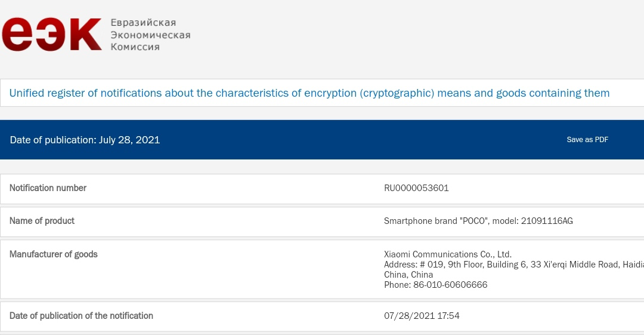Viewport: 644px width, 335px height.
Task: Click the timestamp 07/28/2021 17:54
Action: coord(422,316)
